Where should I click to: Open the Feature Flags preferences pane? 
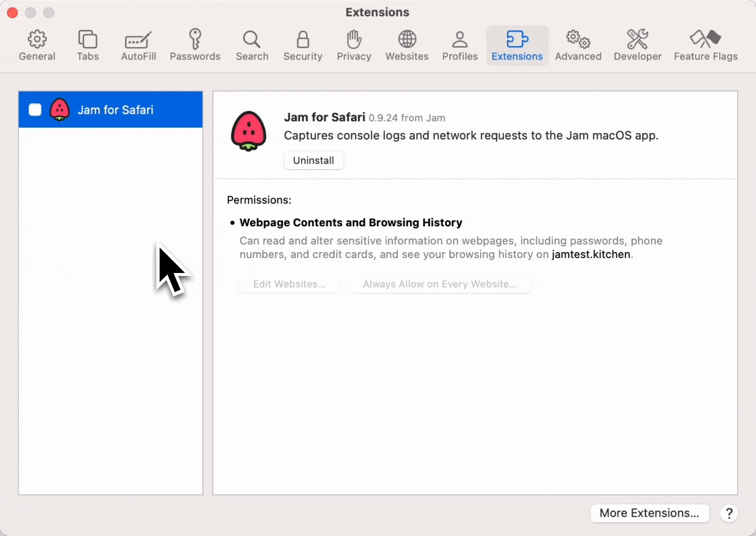705,46
